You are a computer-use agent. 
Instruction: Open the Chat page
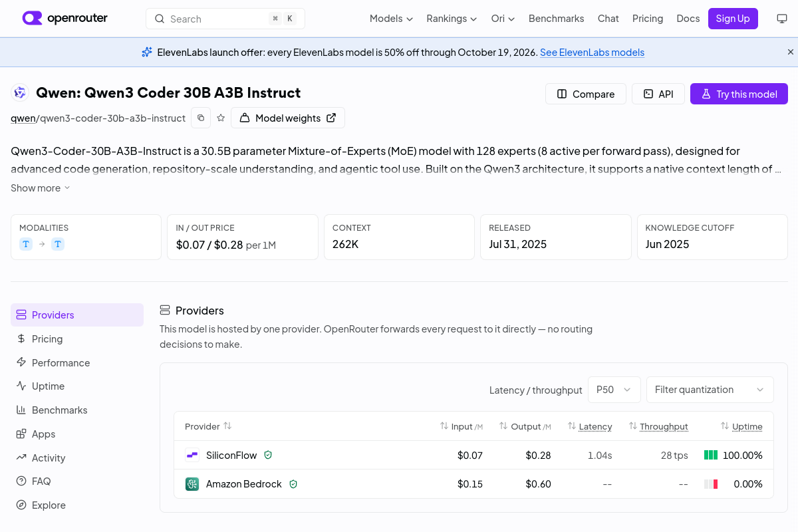[x=608, y=19]
